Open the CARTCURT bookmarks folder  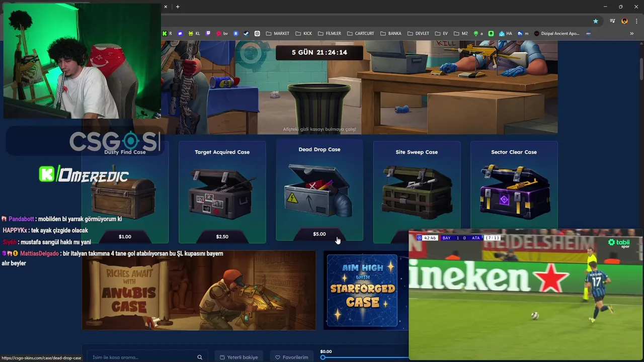360,34
